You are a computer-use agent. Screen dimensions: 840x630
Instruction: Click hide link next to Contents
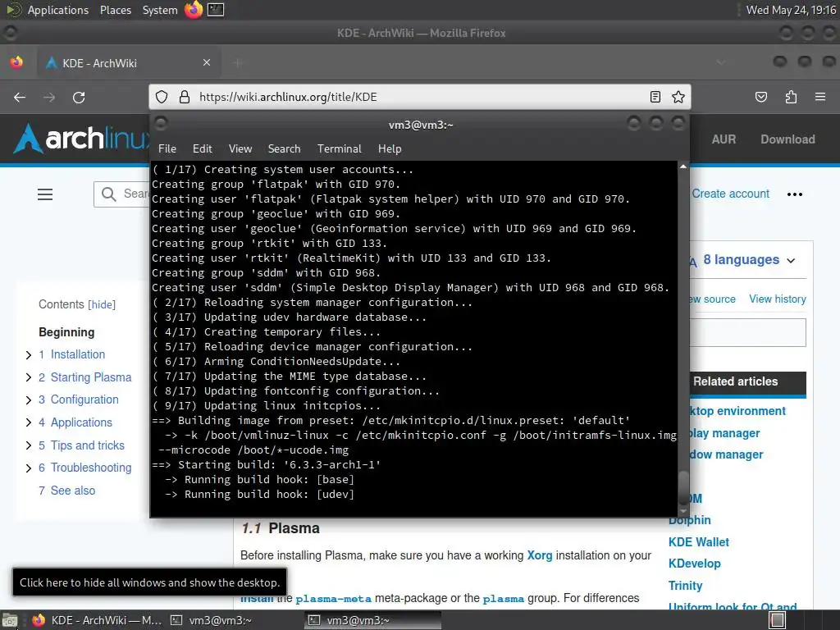[x=102, y=305]
